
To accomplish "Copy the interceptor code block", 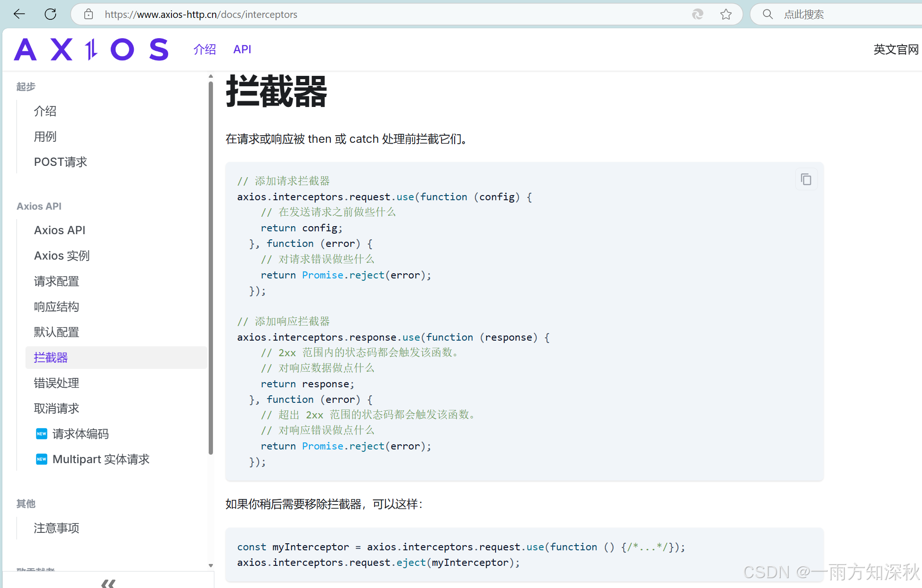I will [806, 180].
